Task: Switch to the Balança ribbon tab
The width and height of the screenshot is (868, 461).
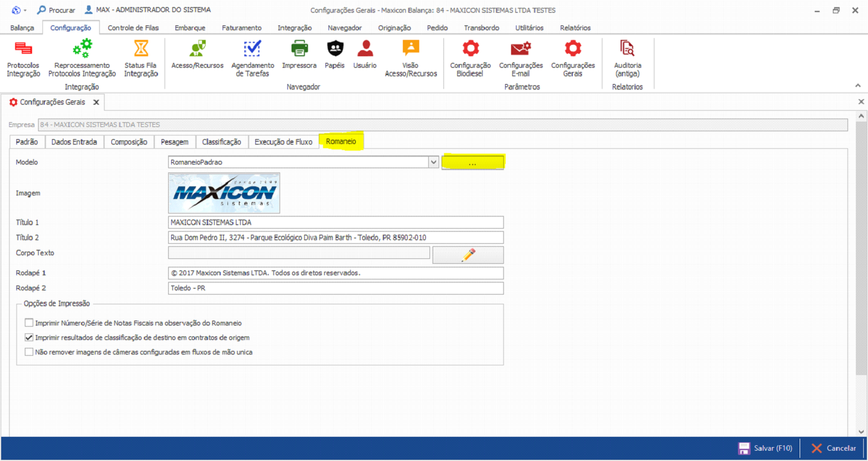Action: click(x=22, y=28)
